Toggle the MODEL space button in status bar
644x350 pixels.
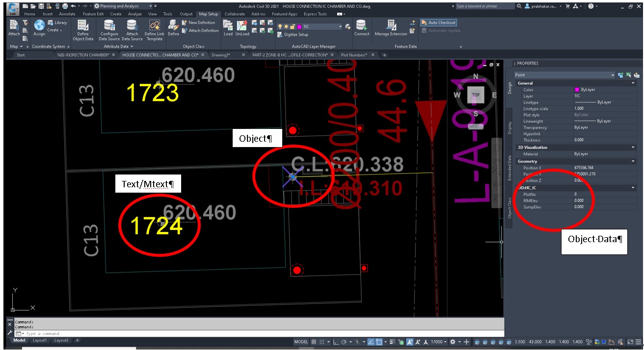click(301, 342)
